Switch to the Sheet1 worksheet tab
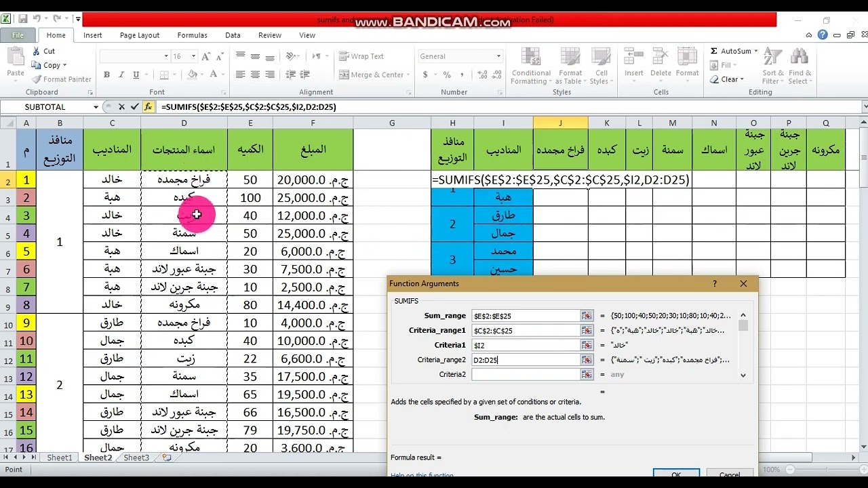Screen dimensions: 868x488 pos(59,457)
